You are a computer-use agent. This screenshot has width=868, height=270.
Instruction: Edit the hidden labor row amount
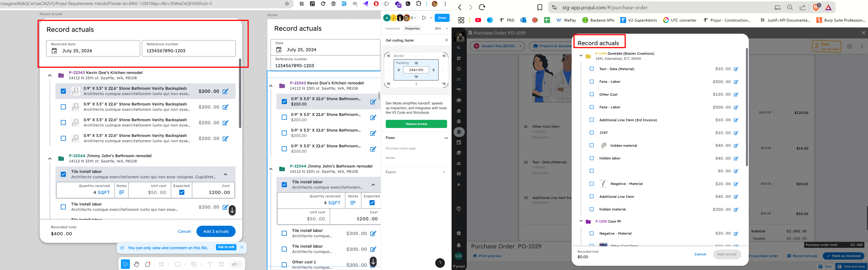click(x=736, y=158)
